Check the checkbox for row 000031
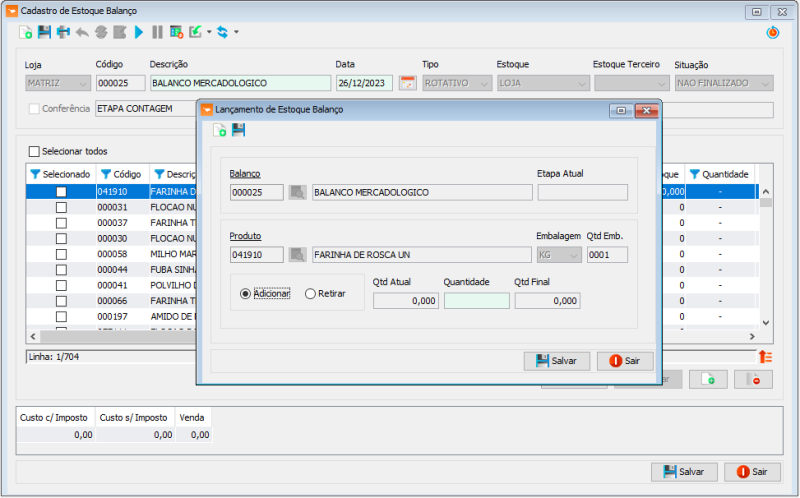Screen dimensions: 800x498 [61, 208]
